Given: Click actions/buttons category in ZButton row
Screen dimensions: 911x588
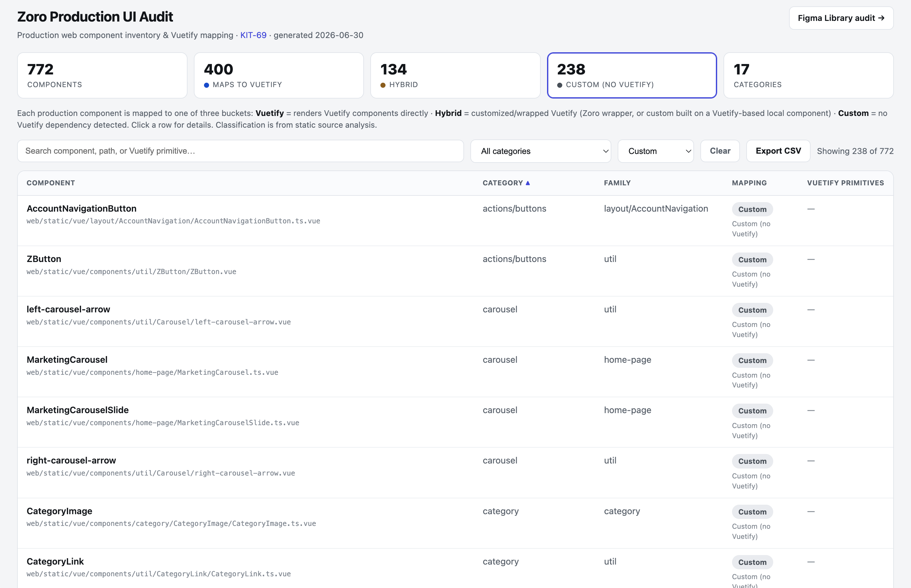Looking at the screenshot, I should (x=514, y=259).
